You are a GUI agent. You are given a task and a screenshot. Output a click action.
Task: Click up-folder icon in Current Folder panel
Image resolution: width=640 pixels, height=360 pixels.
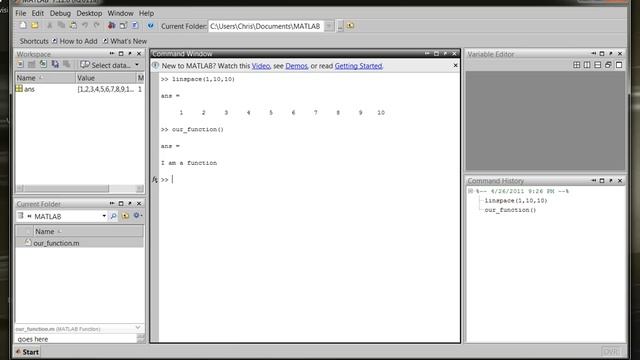pos(125,216)
